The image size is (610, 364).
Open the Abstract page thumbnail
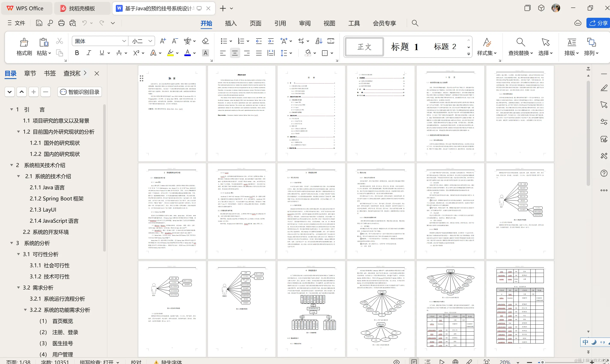pyautogui.click(x=241, y=113)
